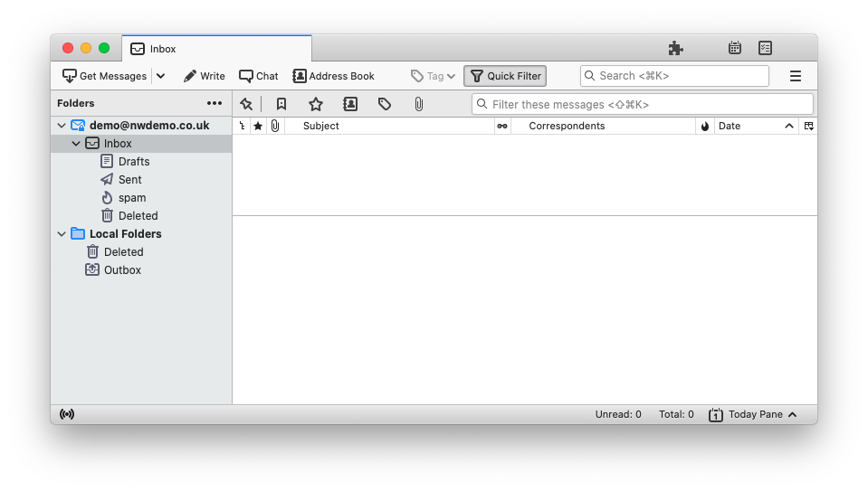This screenshot has width=868, height=491.
Task: Click the Folders pane header label
Action: point(76,103)
